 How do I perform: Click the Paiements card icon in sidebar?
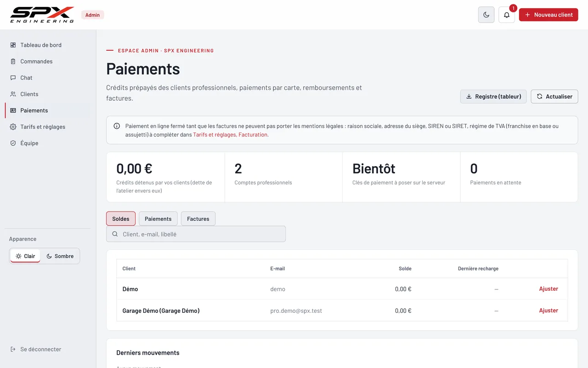13,110
